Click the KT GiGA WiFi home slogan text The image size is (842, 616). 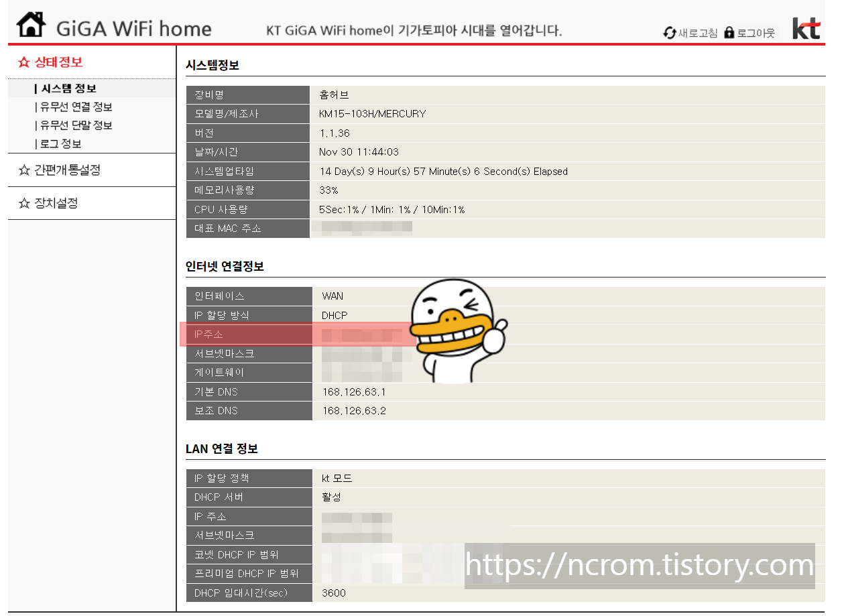tap(414, 31)
